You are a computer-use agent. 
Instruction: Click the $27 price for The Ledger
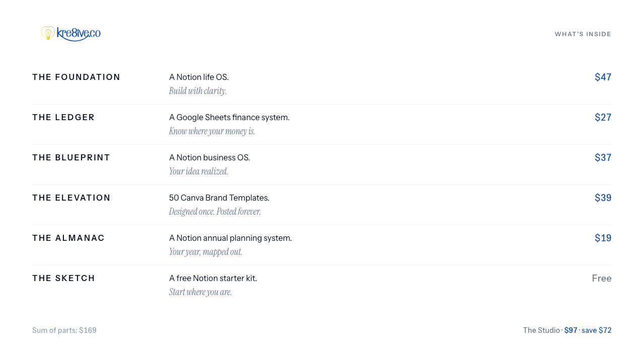pyautogui.click(x=603, y=117)
